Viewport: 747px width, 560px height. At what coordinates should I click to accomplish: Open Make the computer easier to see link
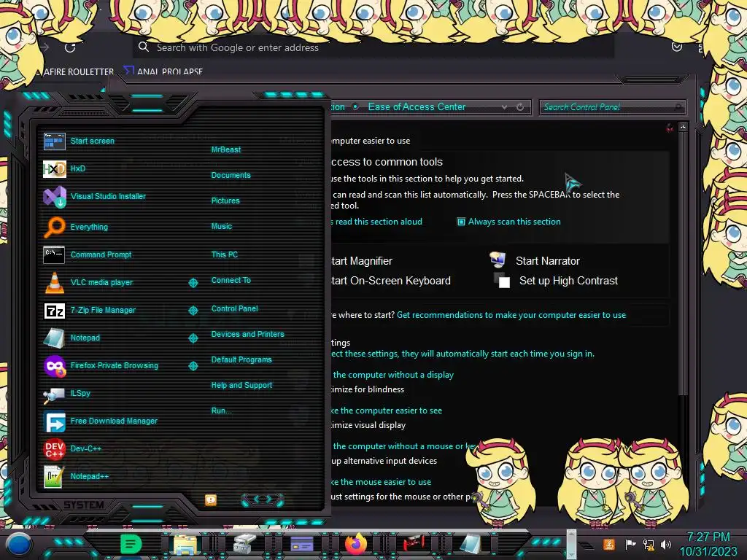pos(387,411)
